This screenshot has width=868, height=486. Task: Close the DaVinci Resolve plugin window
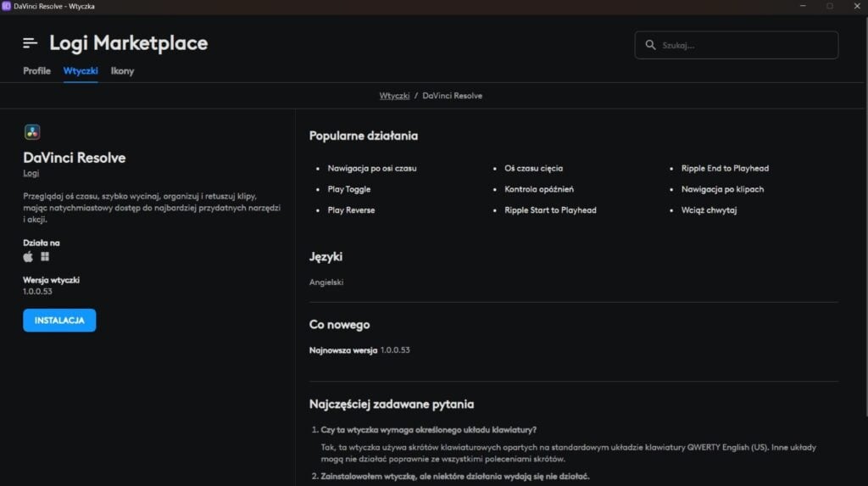[855, 6]
